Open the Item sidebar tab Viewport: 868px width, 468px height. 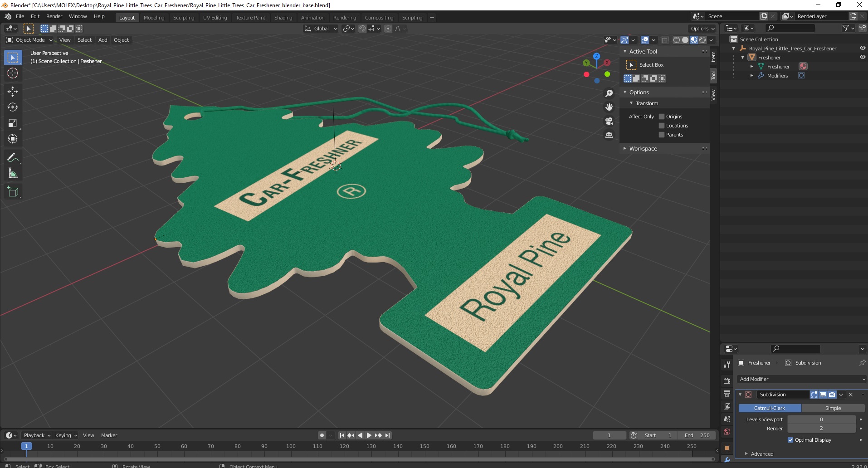[x=713, y=56]
